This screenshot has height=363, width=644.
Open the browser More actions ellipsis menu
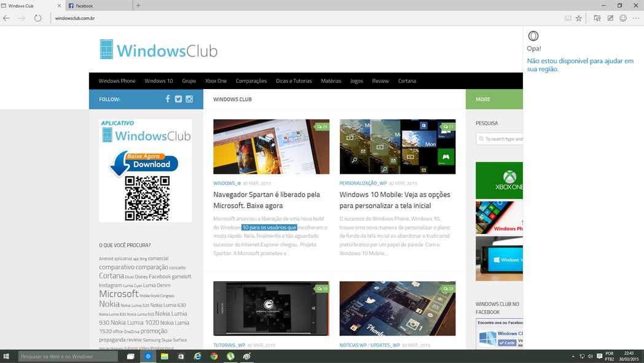pos(635,18)
